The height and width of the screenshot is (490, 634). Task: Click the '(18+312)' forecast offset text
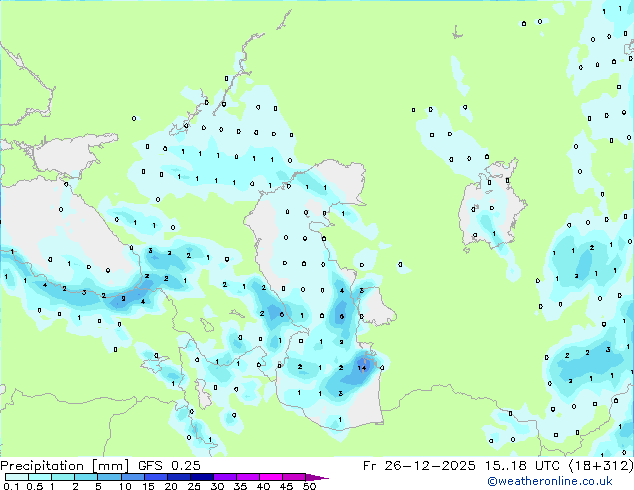point(601,466)
